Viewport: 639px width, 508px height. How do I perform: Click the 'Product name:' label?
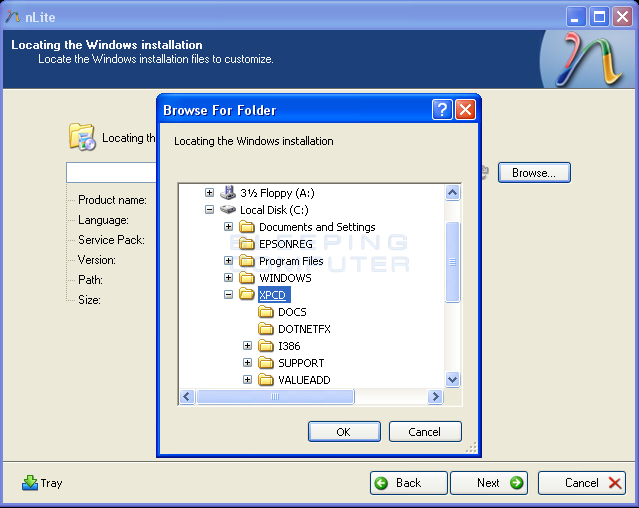112,200
